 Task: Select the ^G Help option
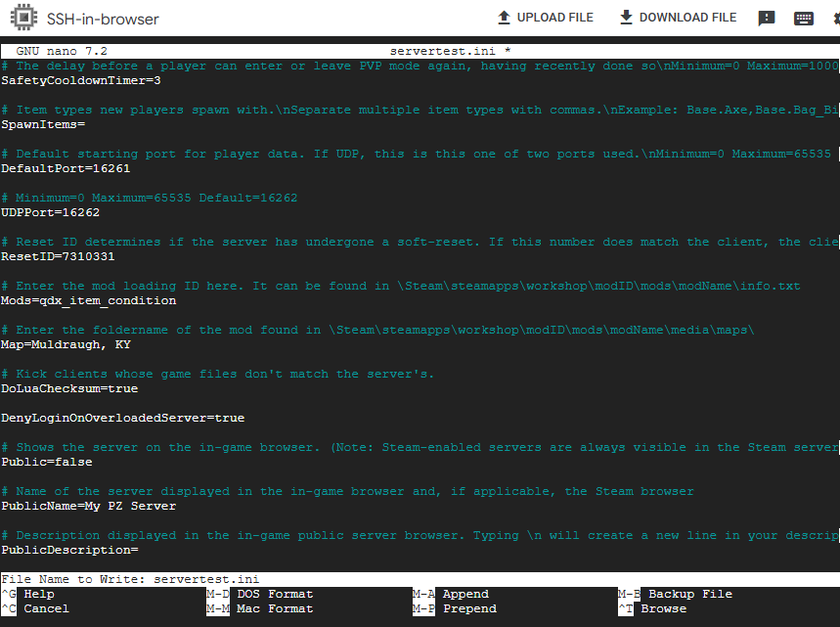pyautogui.click(x=27, y=594)
